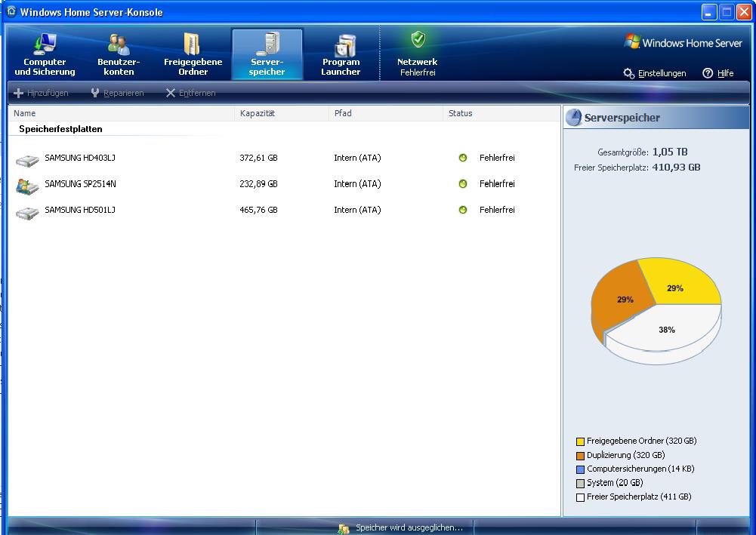Image resolution: width=756 pixels, height=535 pixels.
Task: Open the Benutzerkonten tab
Action: (x=119, y=55)
